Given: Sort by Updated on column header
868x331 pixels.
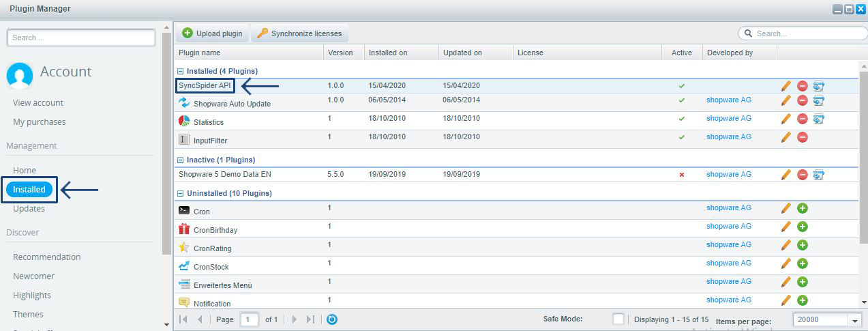Looking at the screenshot, I should pyautogui.click(x=475, y=53).
